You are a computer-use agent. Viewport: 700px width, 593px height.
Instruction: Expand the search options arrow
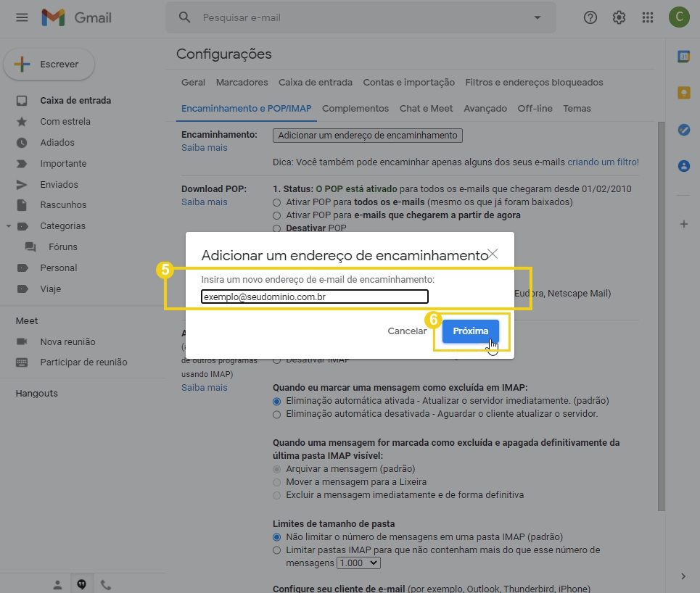(x=537, y=17)
